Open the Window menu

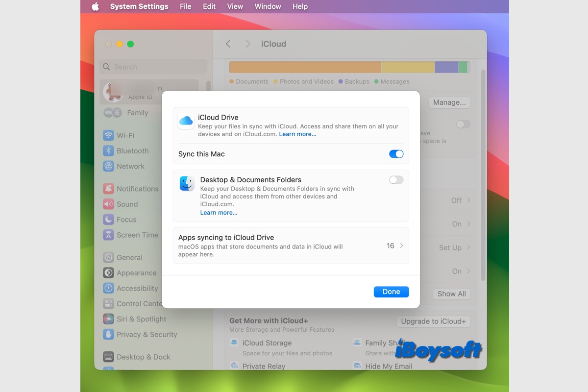(268, 6)
